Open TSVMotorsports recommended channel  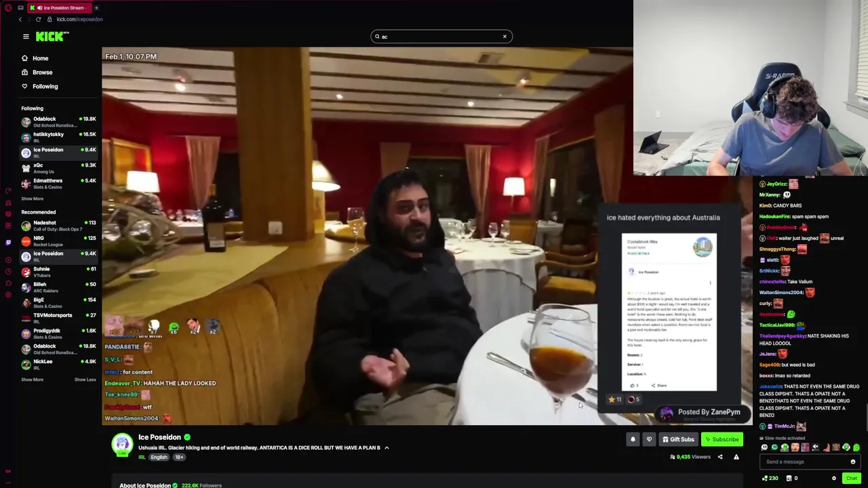(x=58, y=318)
